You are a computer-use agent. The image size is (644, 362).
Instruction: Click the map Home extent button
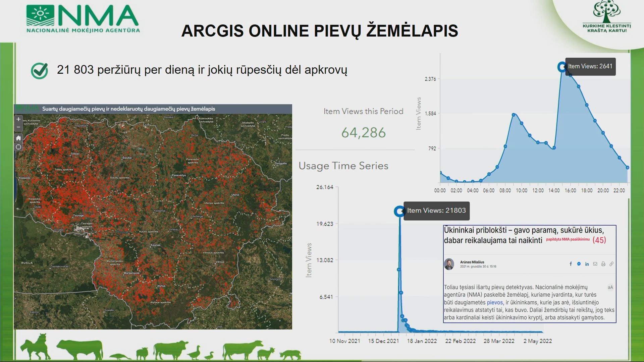(x=18, y=138)
